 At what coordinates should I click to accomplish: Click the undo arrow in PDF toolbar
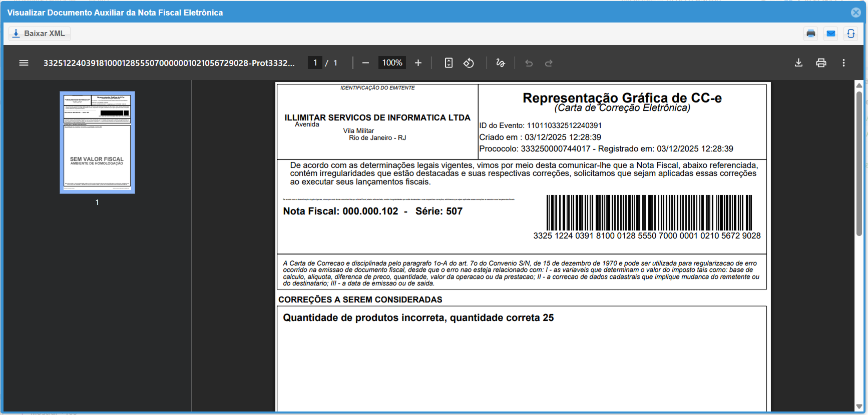tap(529, 63)
